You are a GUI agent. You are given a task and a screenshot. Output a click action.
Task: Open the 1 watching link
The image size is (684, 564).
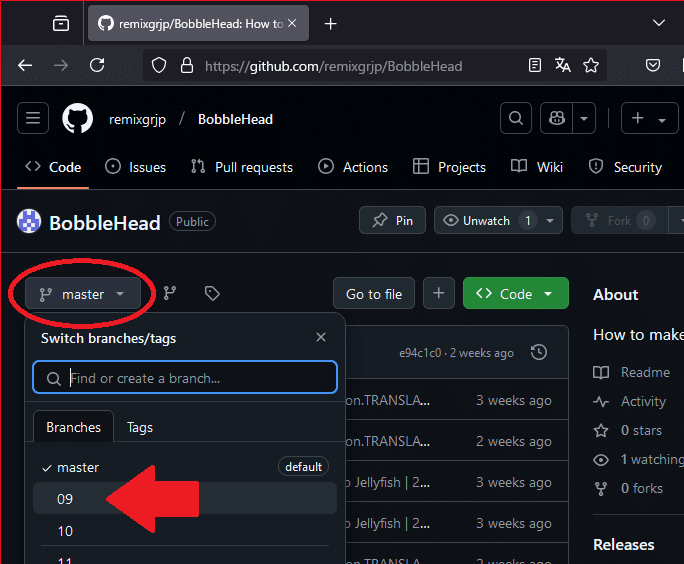pyautogui.click(x=638, y=459)
